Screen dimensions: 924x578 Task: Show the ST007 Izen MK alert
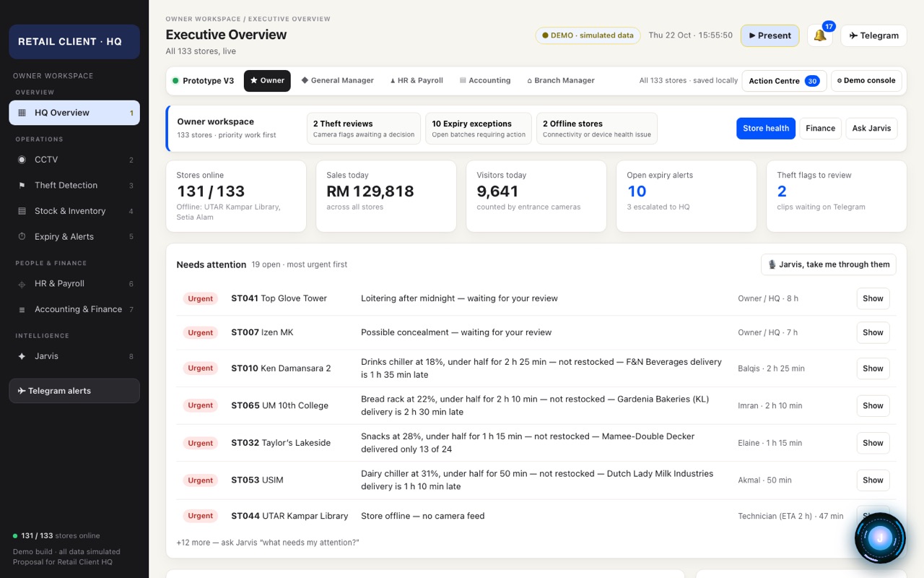click(873, 332)
